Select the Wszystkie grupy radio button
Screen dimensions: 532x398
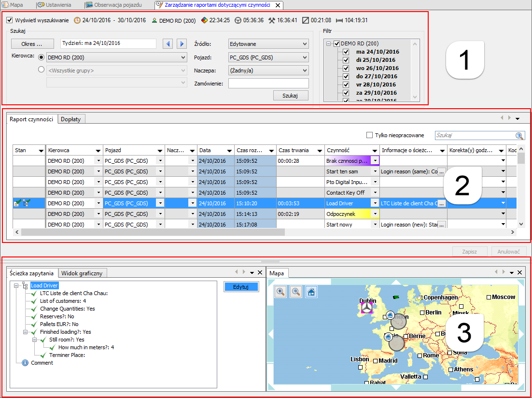(x=41, y=70)
